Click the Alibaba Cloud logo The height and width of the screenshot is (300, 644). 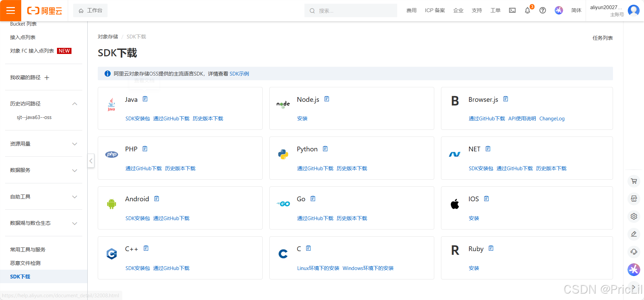pos(45,11)
